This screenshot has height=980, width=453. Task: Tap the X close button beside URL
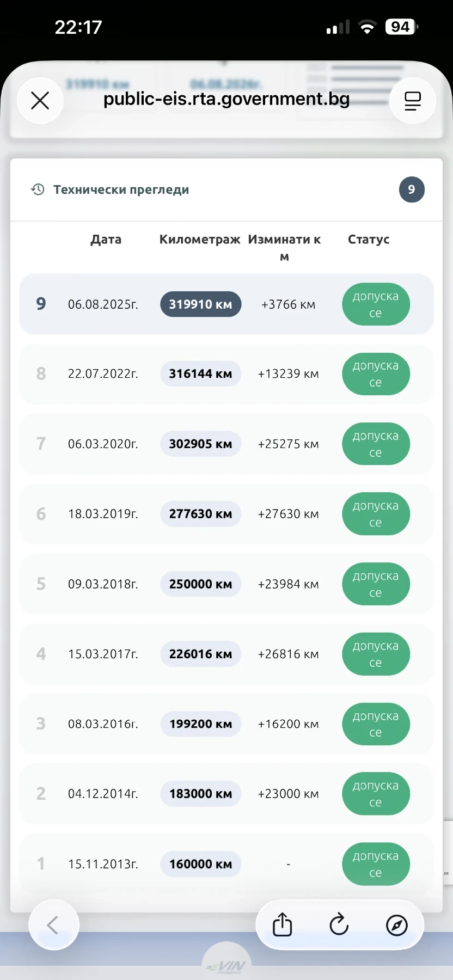tap(40, 101)
